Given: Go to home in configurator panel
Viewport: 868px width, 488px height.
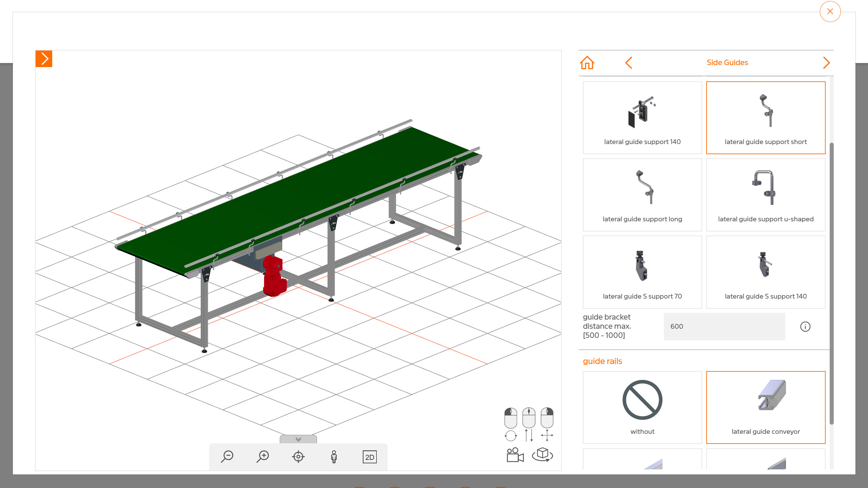Looking at the screenshot, I should pos(587,63).
